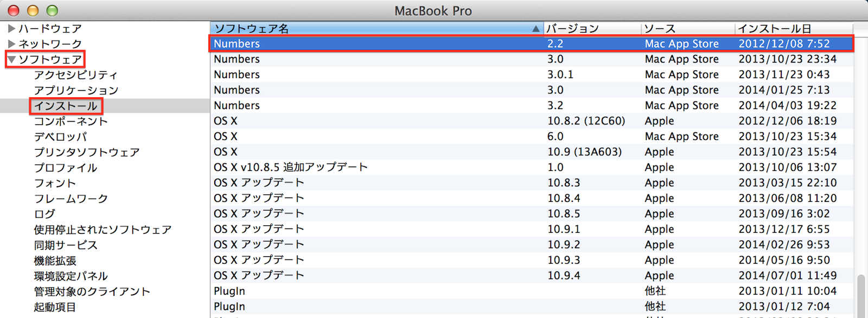Select Numbers row installed 2013/10/23 23:34
Image resolution: width=868 pixels, height=318 pixels.
click(532, 59)
